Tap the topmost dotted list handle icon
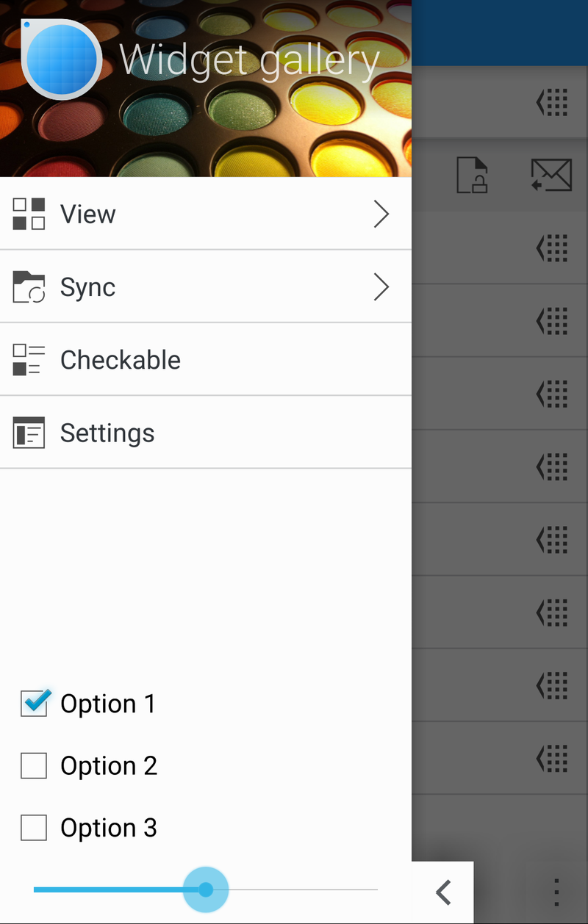 point(552,103)
